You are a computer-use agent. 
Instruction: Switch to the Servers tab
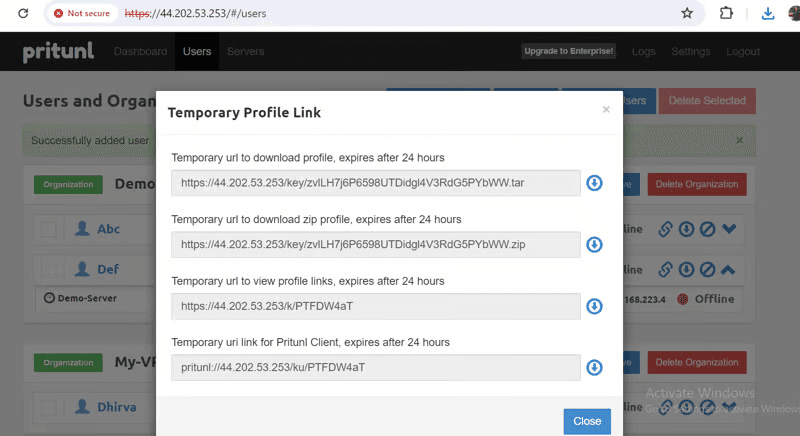point(245,52)
